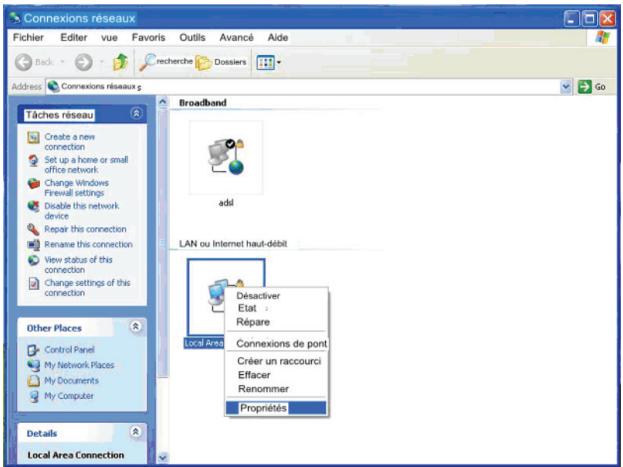Click sidebar scrollbar down arrow
Viewport: 623px width, 467px height.
(x=163, y=458)
